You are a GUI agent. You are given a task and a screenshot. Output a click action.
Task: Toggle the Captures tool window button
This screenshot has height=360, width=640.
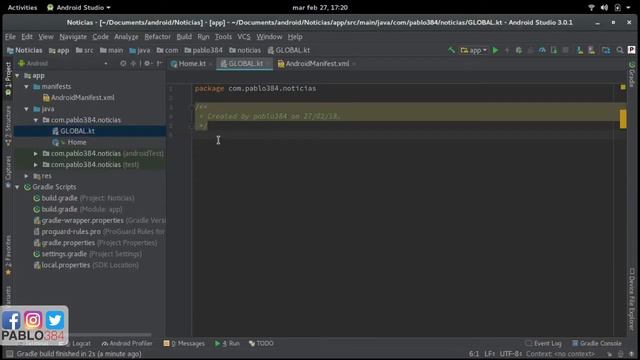pos(8,171)
